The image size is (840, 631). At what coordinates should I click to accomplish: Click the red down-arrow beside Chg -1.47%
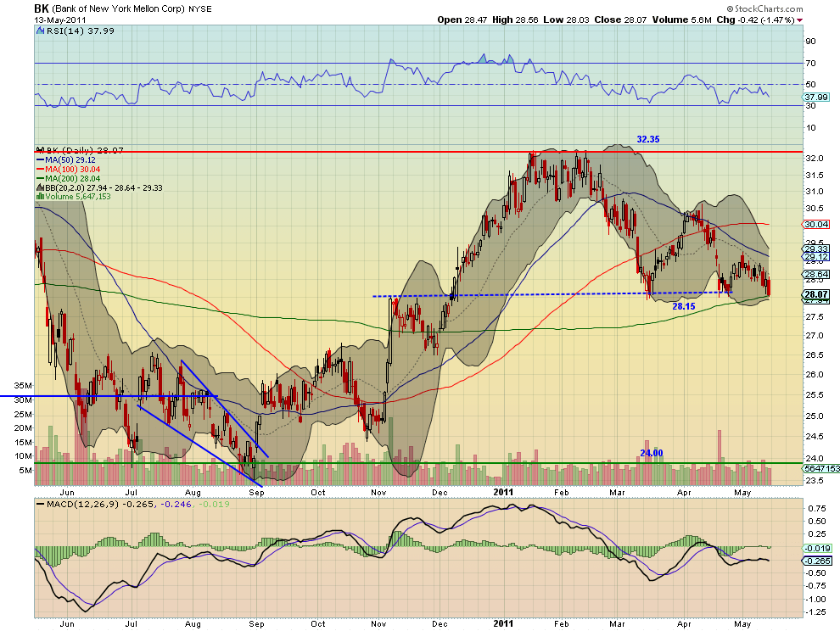point(800,20)
